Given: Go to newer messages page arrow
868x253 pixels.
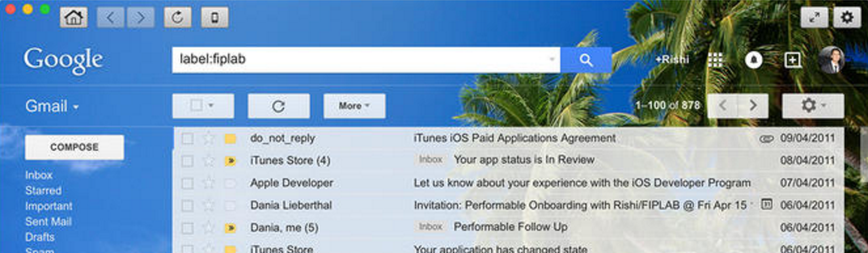Looking at the screenshot, I should click(x=723, y=106).
